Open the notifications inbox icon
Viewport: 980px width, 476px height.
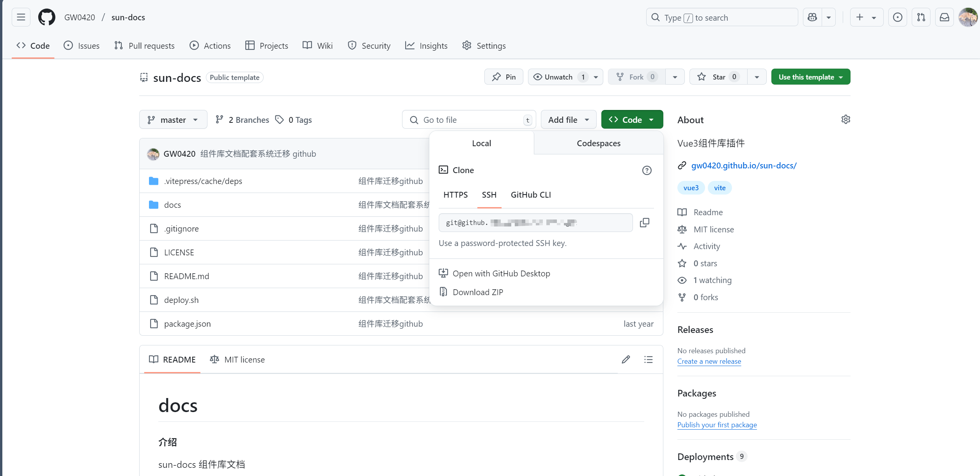coord(944,18)
